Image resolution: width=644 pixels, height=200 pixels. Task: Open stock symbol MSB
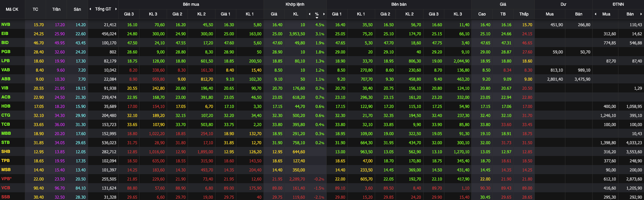point(6,170)
